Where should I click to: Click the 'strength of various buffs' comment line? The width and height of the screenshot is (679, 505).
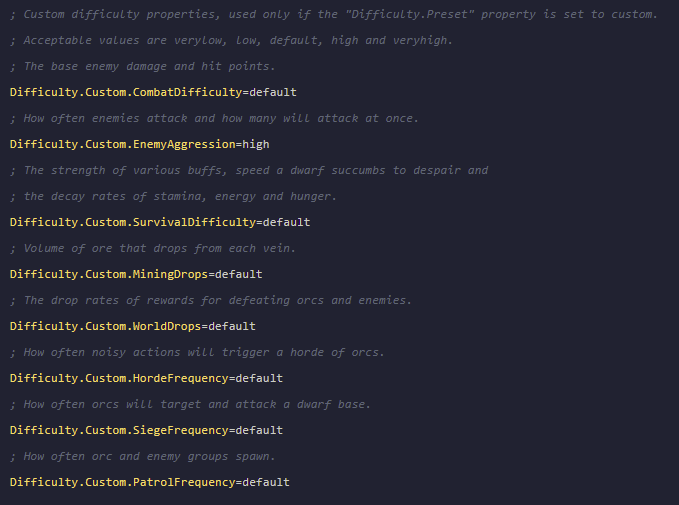(x=248, y=170)
